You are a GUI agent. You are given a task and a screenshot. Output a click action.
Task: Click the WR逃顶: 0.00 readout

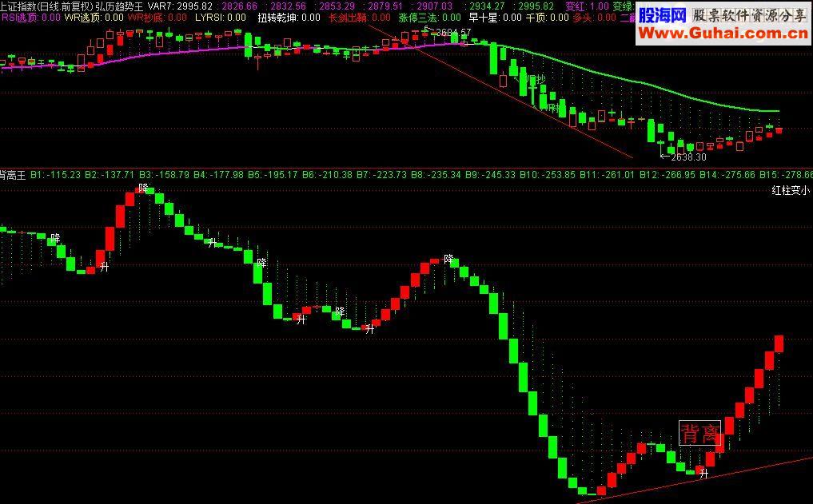[x=94, y=17]
